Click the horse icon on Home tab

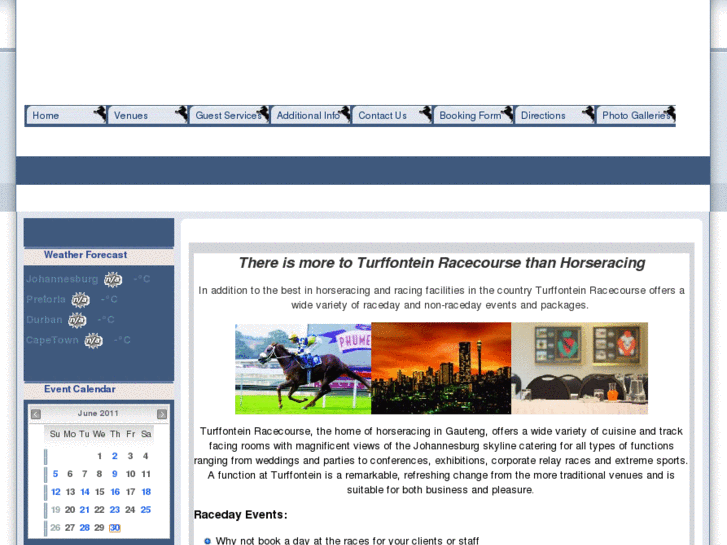pos(100,113)
